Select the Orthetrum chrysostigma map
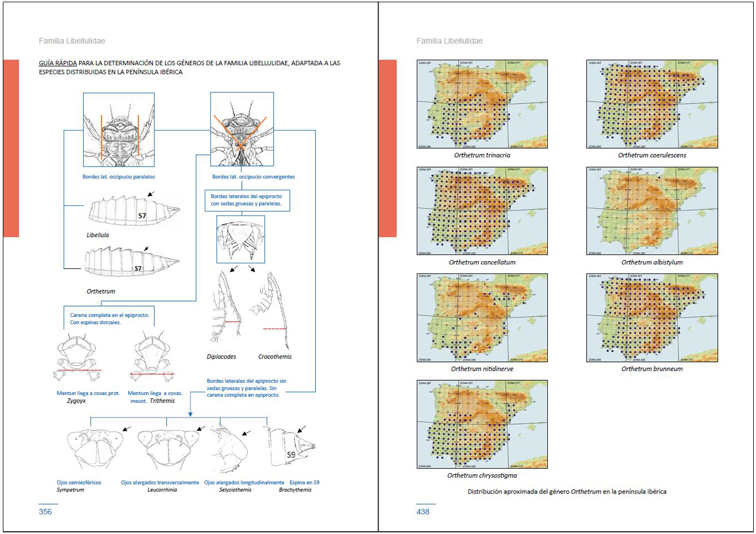Image resolution: width=756 pixels, height=534 pixels. 482,424
